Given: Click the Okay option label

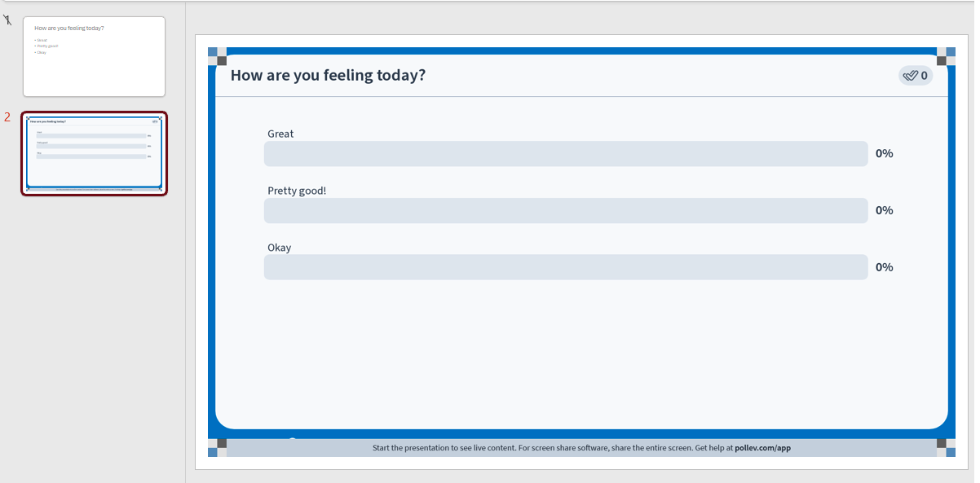Looking at the screenshot, I should [279, 248].
